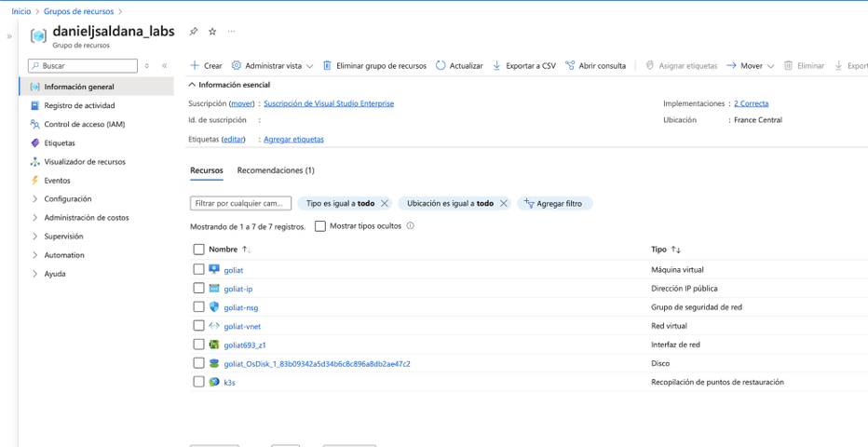The width and height of the screenshot is (868, 447).
Task: Select the Recursos tab
Action: click(207, 170)
